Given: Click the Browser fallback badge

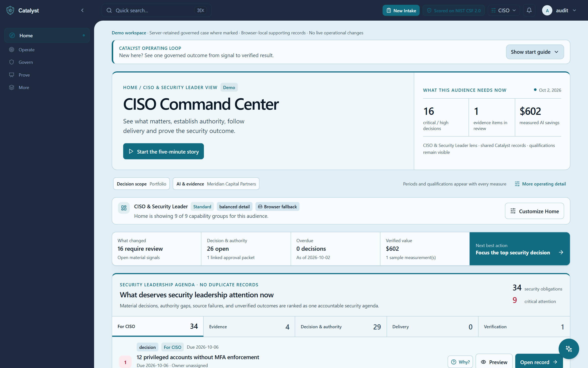Looking at the screenshot, I should (x=277, y=207).
